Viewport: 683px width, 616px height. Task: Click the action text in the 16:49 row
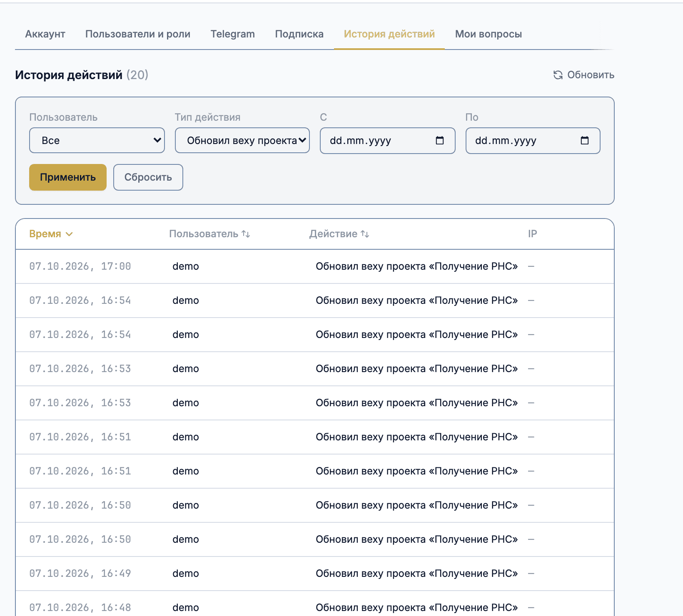point(417,574)
